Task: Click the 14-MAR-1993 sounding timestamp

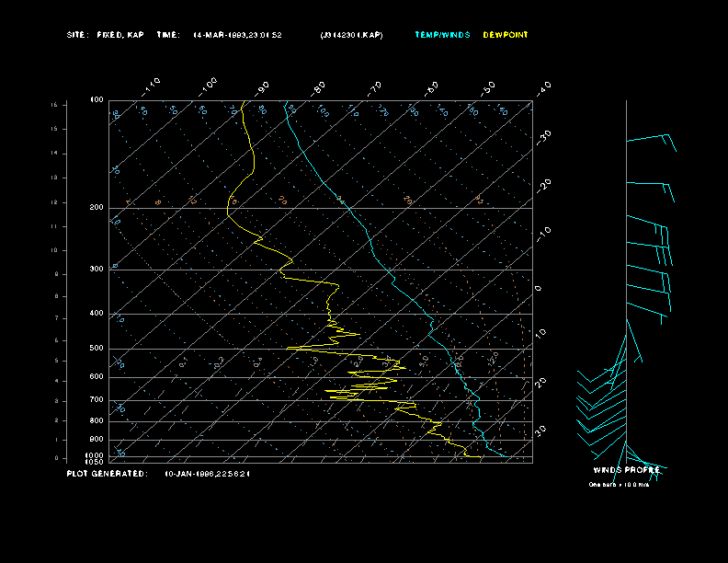Action: click(x=237, y=35)
